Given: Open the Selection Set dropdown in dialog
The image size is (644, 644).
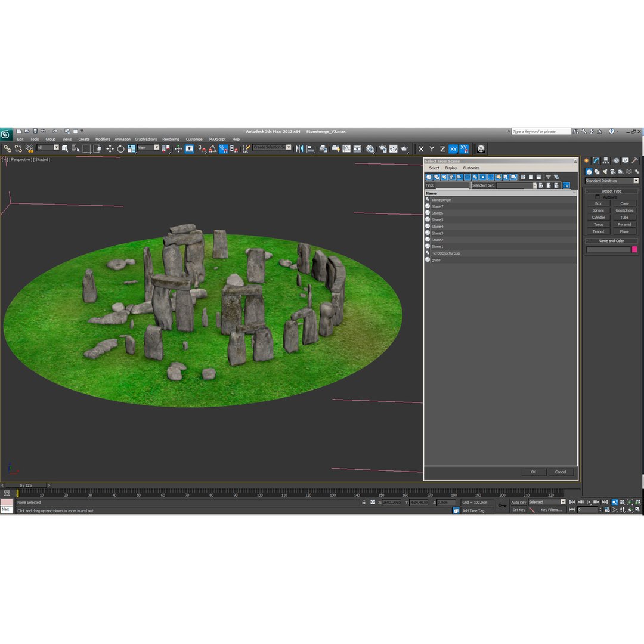Looking at the screenshot, I should click(x=516, y=185).
